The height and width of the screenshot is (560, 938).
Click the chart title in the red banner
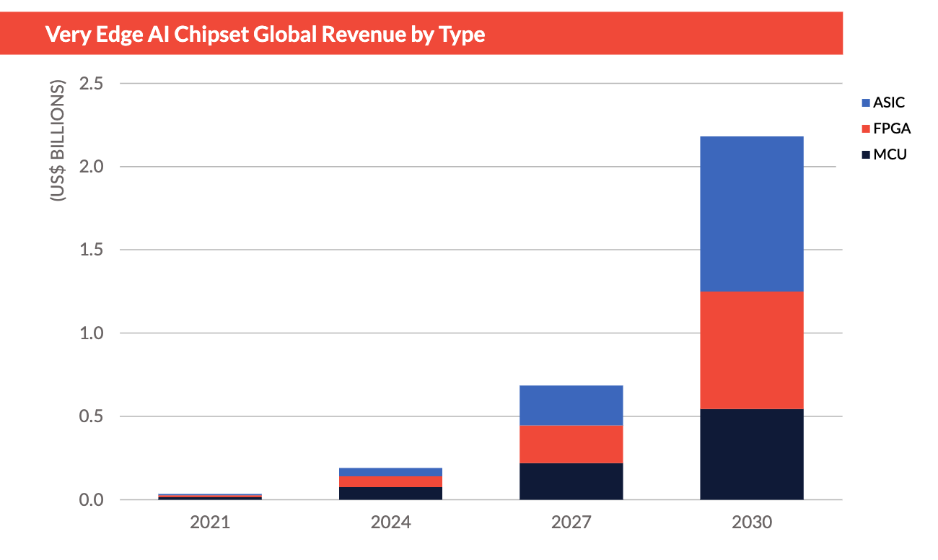click(x=265, y=34)
